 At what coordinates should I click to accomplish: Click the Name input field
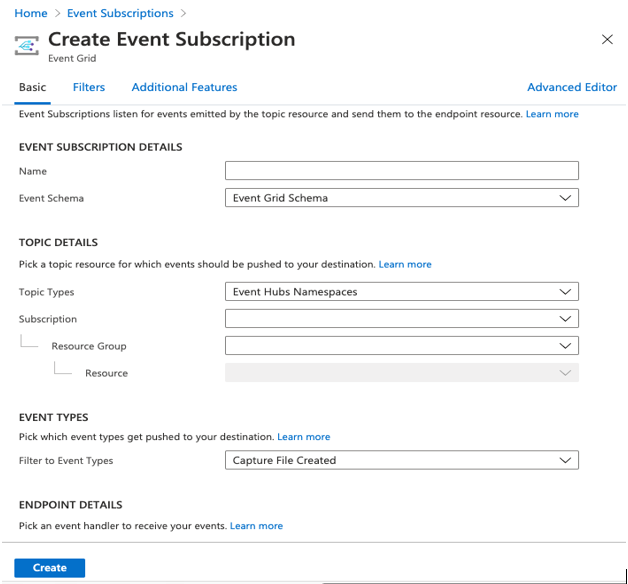[401, 171]
